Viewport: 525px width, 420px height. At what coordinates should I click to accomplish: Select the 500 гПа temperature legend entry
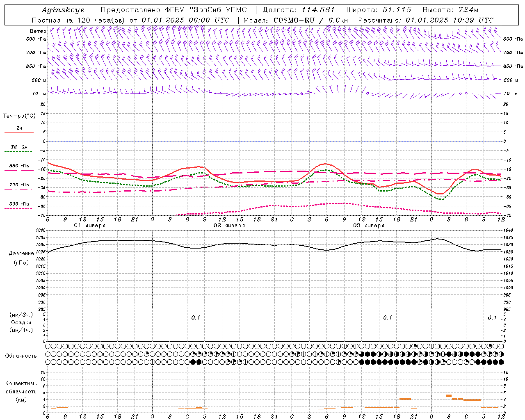coord(19,204)
